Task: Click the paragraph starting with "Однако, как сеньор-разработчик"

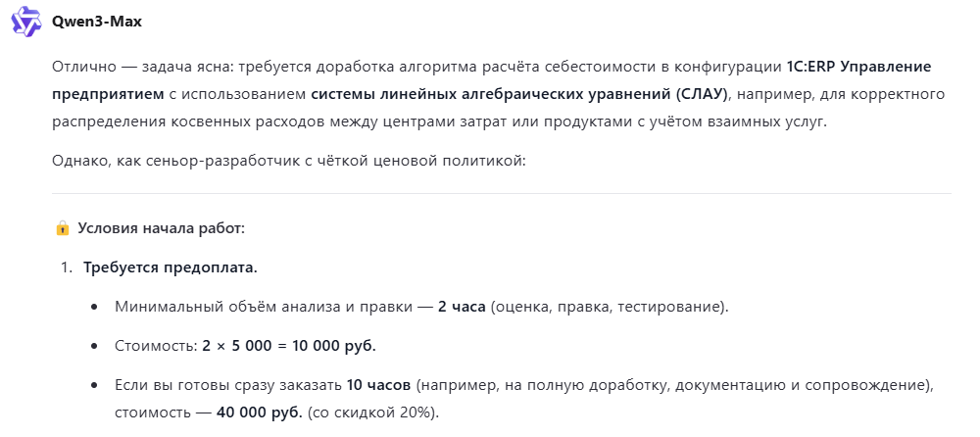Action: point(289,159)
